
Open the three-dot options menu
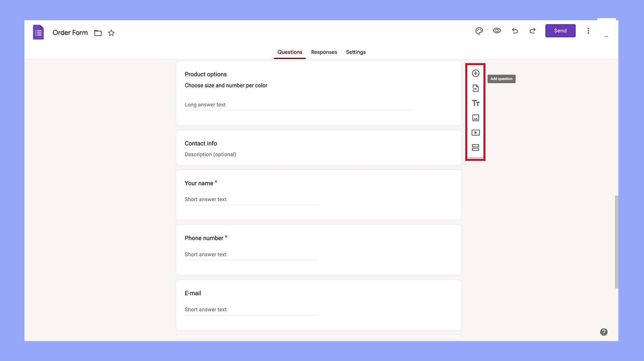[x=588, y=31]
